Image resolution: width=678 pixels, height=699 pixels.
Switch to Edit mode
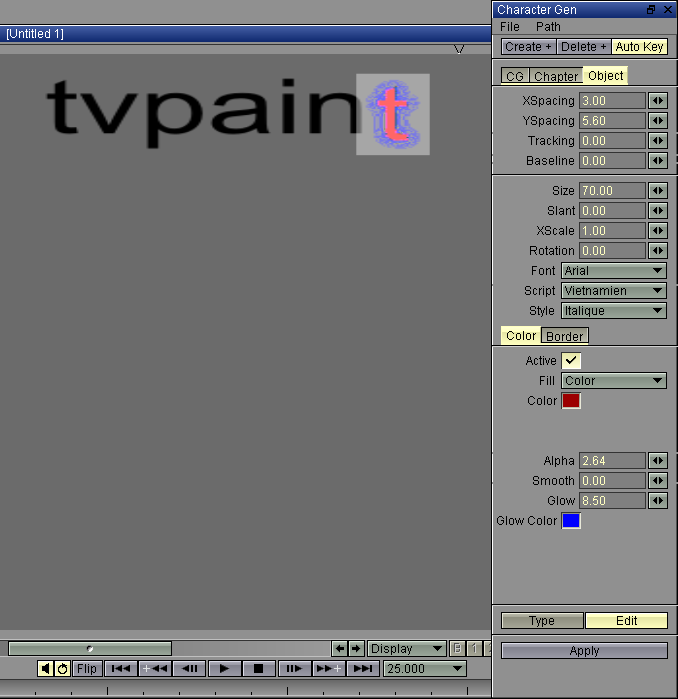[x=626, y=621]
